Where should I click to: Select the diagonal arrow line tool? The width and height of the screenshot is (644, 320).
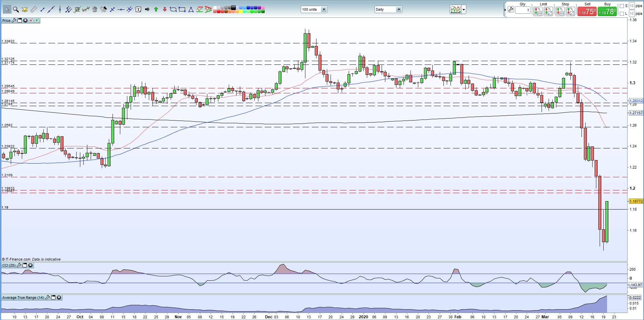[112, 9]
